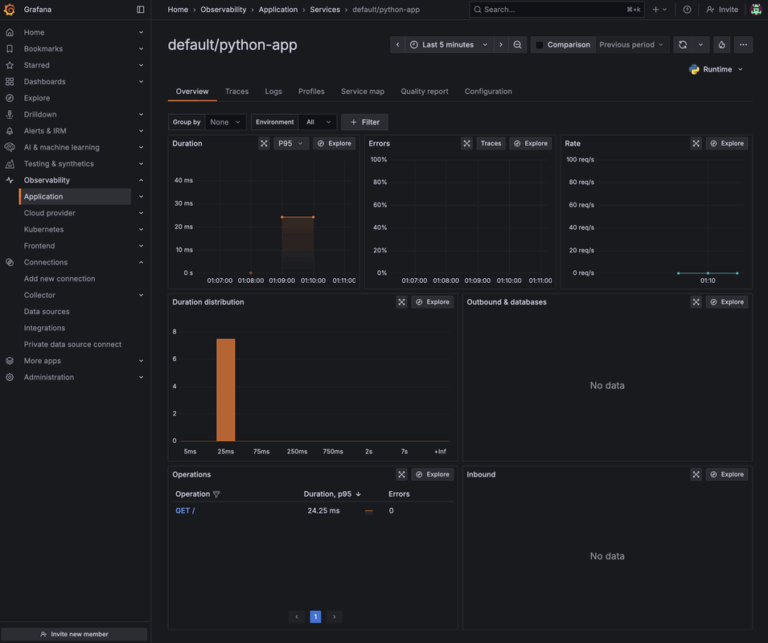Image resolution: width=768 pixels, height=643 pixels.
Task: Expand the Inbound panel to fullscreen
Action: [x=696, y=475]
